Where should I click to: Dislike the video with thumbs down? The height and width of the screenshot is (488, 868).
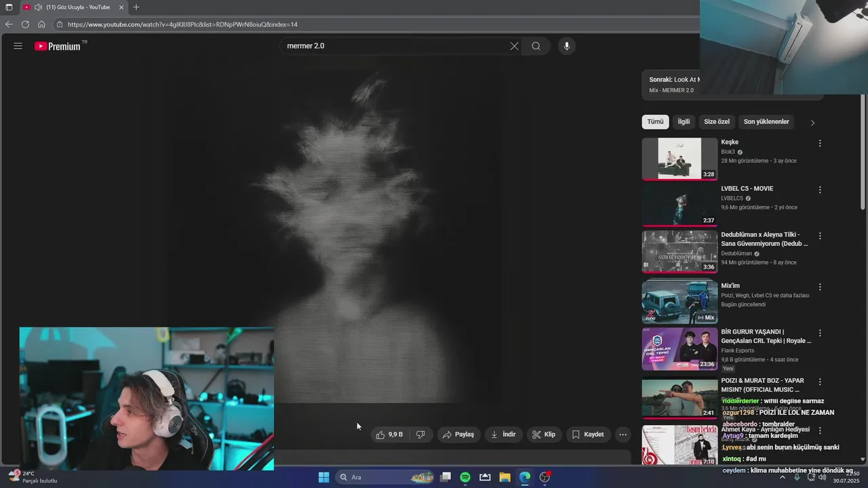click(x=420, y=434)
